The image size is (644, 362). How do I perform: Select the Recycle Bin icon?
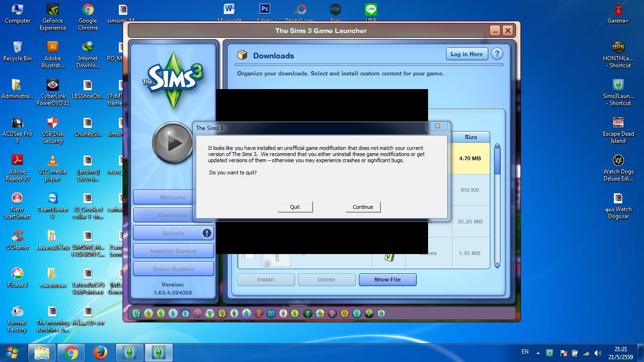tap(17, 51)
